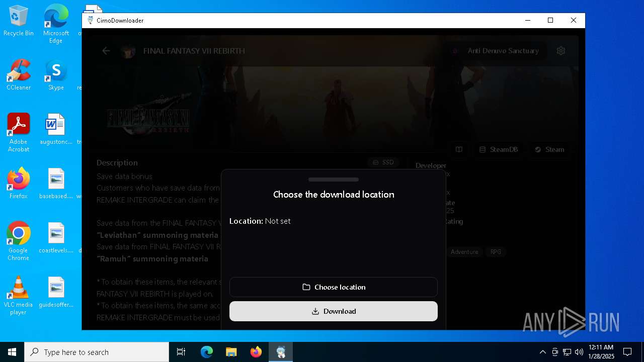Click the 'Location: Not set' text
The image size is (644, 362).
click(260, 221)
